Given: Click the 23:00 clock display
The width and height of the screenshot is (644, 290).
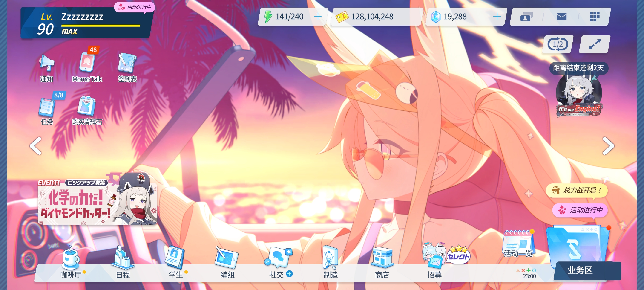Looking at the screenshot, I should [x=529, y=276].
